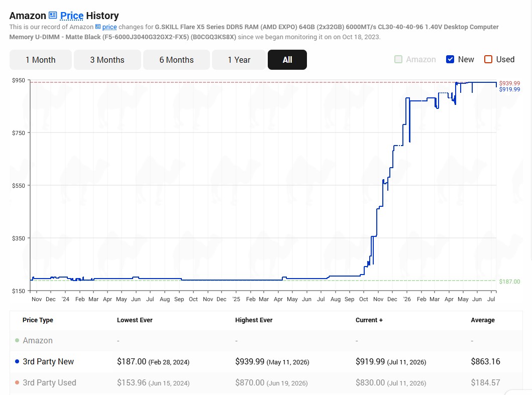Enable the Amazon price checkbox
Viewport: 532px width, 395px height.
point(398,59)
